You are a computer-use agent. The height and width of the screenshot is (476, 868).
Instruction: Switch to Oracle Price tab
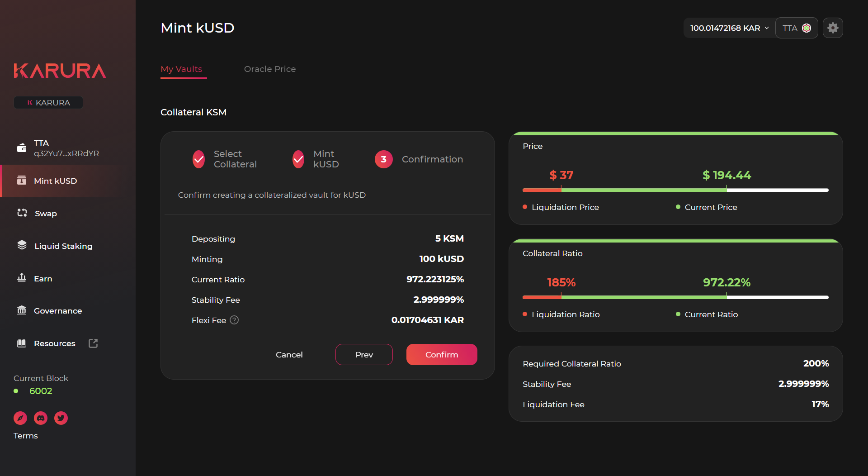[x=270, y=69]
